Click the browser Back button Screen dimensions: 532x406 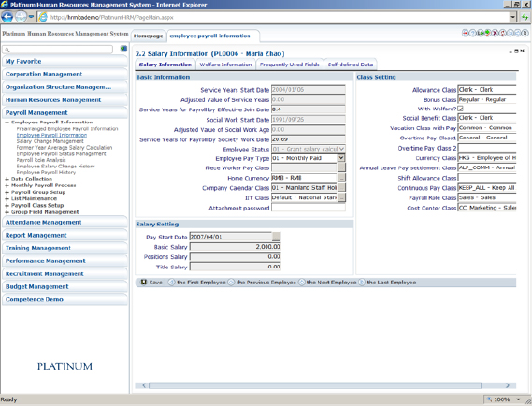tap(7, 17)
